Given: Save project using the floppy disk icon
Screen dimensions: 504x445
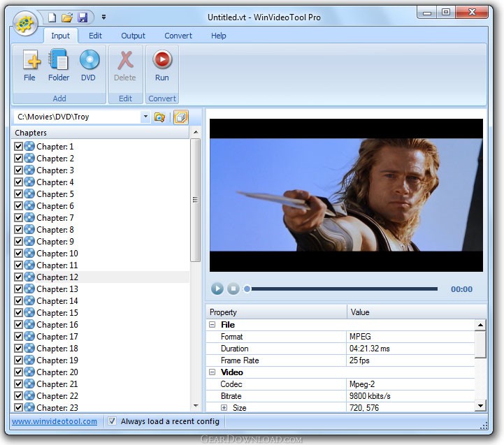Looking at the screenshot, I should coord(82,17).
